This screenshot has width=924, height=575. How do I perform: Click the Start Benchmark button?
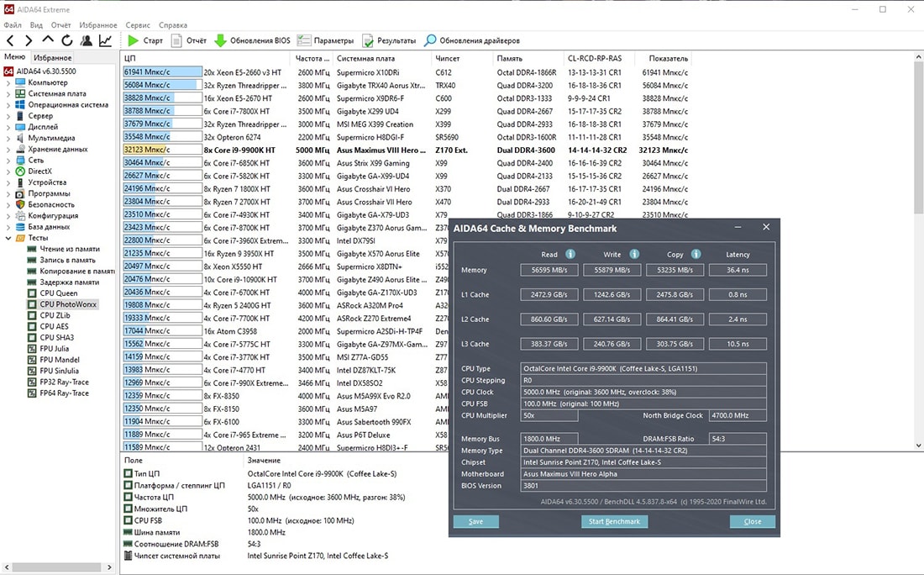(615, 521)
